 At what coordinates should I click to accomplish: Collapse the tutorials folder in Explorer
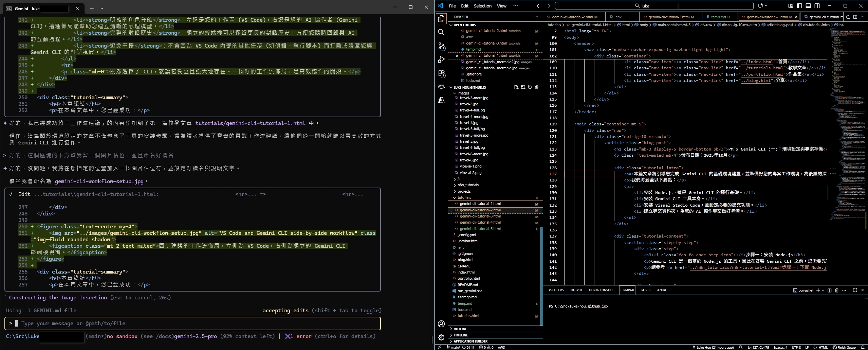pos(463,197)
